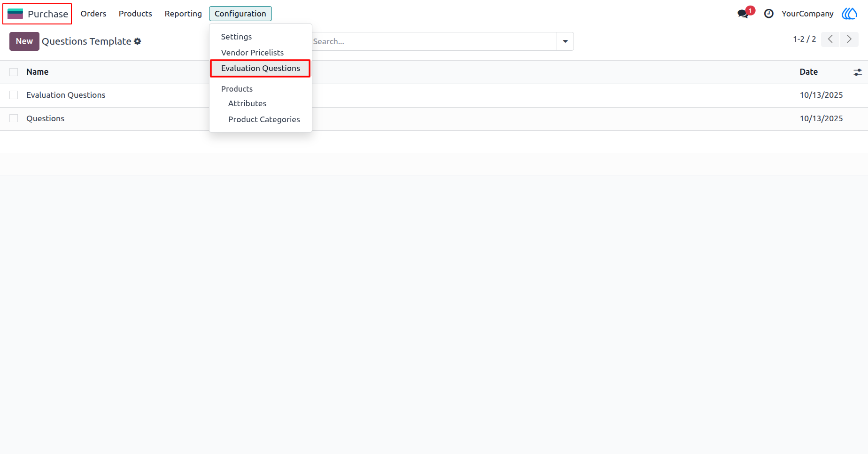This screenshot has height=454, width=868.
Task: Switch company via YourCompany
Action: tap(807, 14)
